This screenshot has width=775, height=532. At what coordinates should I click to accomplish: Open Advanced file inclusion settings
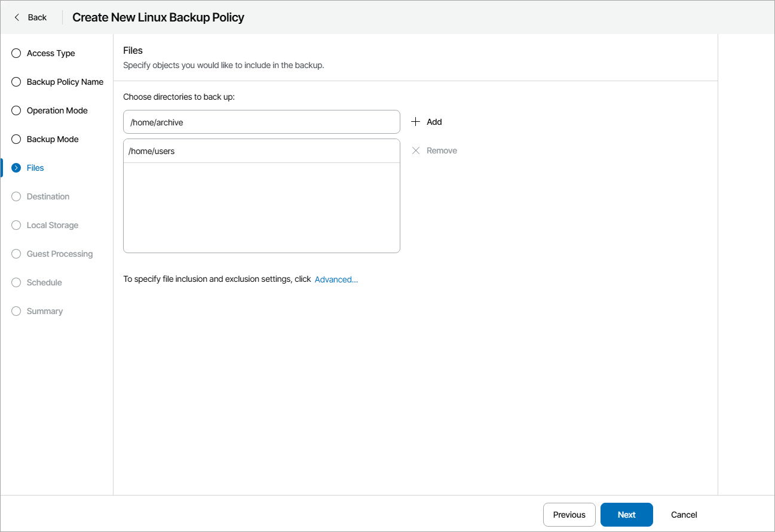336,279
